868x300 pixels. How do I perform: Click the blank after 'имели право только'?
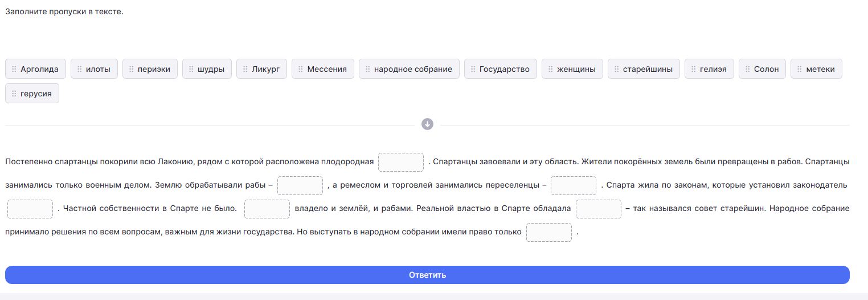(x=549, y=232)
